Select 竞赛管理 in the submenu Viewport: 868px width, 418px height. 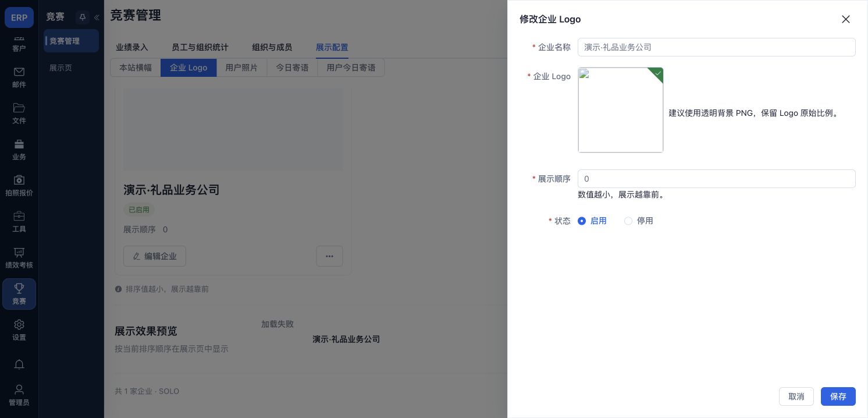(71, 41)
